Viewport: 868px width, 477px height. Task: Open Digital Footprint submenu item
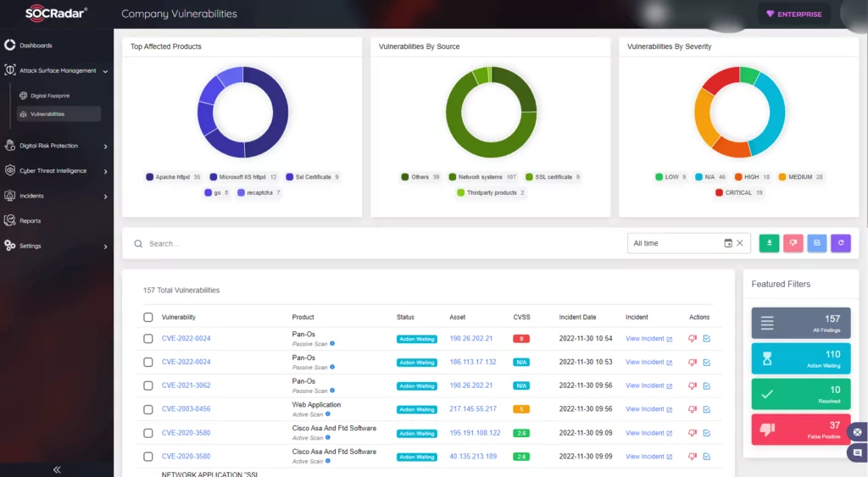pos(50,96)
